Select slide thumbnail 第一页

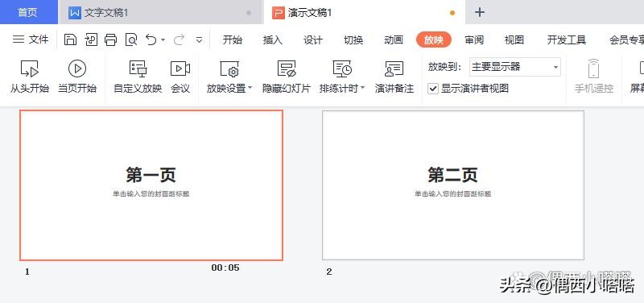(x=151, y=185)
